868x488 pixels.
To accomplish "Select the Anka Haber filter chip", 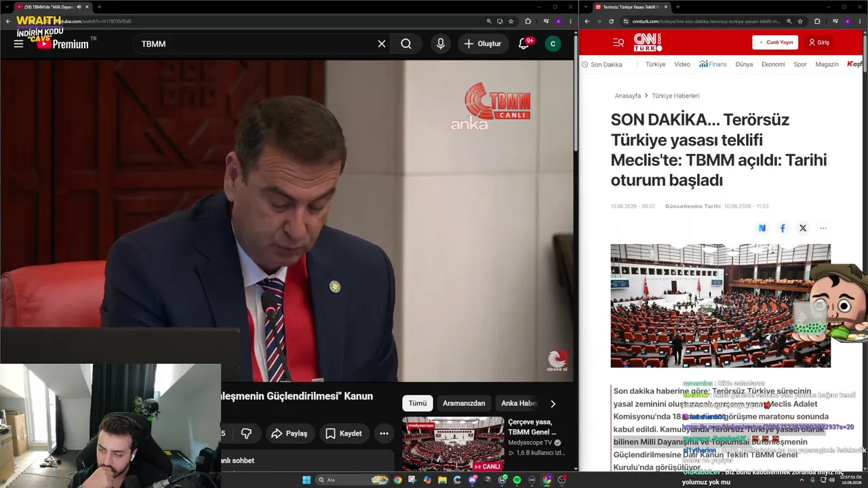I will 519,403.
